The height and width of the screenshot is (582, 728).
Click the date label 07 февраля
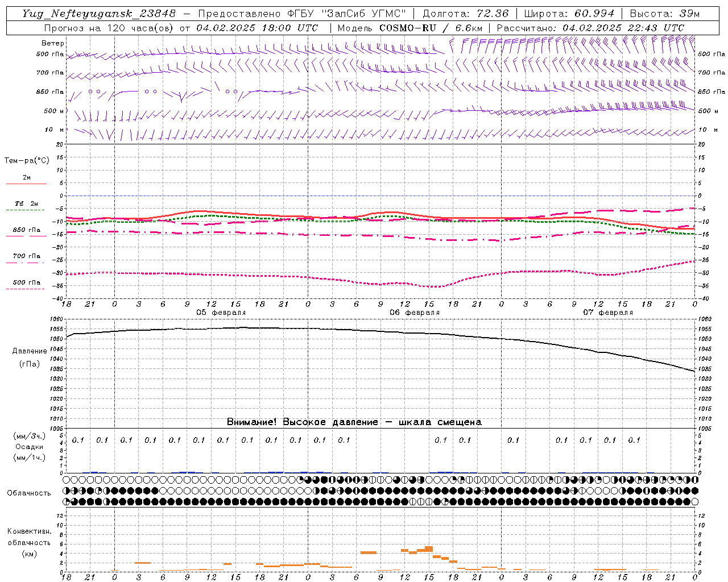pyautogui.click(x=608, y=313)
